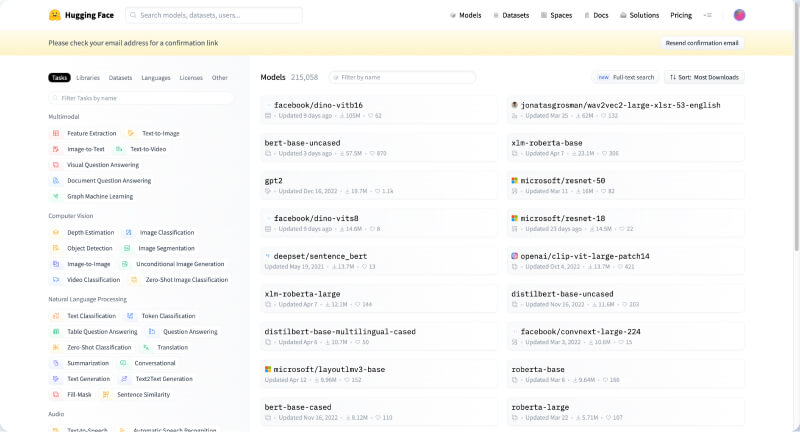Switch to the Libraries filter tab
The width and height of the screenshot is (800, 432).
pyautogui.click(x=88, y=77)
